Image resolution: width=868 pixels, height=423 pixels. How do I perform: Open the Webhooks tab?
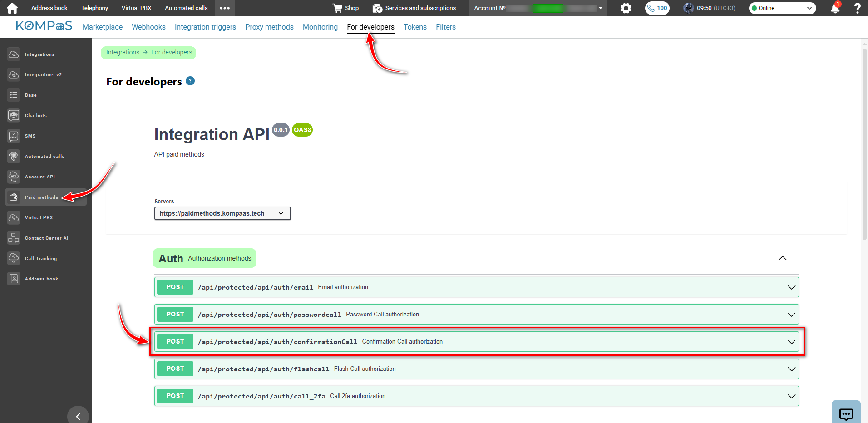(148, 27)
